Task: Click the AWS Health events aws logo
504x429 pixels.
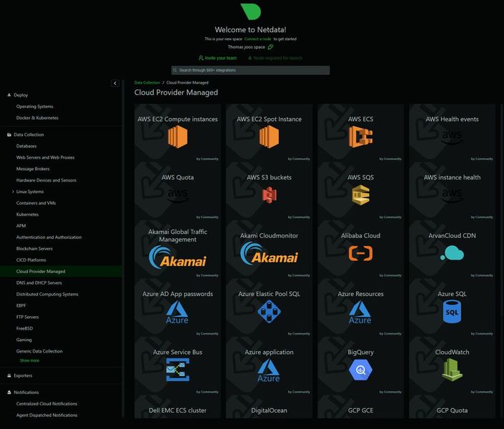Action: tap(452, 137)
